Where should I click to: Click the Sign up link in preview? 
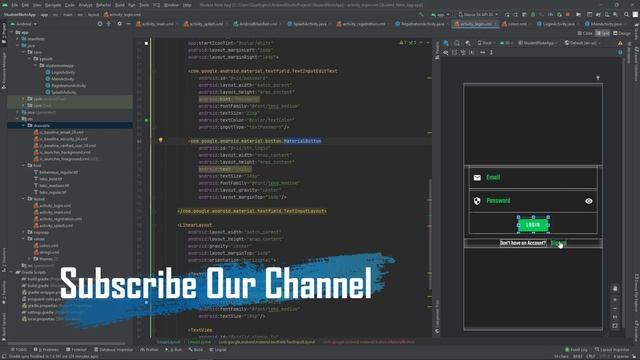point(558,243)
